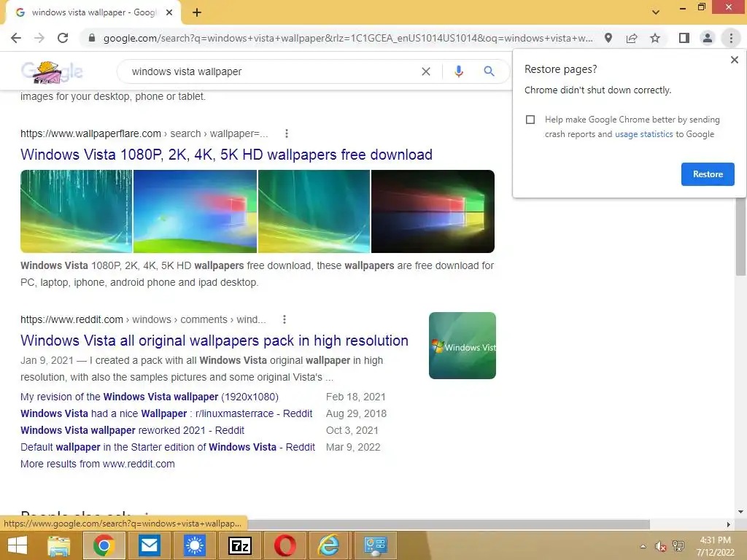
Task: Reload the current page
Action: point(63,38)
